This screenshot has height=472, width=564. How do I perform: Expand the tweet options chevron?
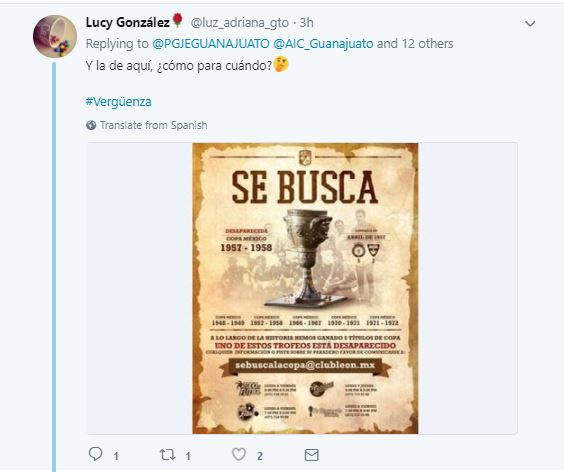530,24
